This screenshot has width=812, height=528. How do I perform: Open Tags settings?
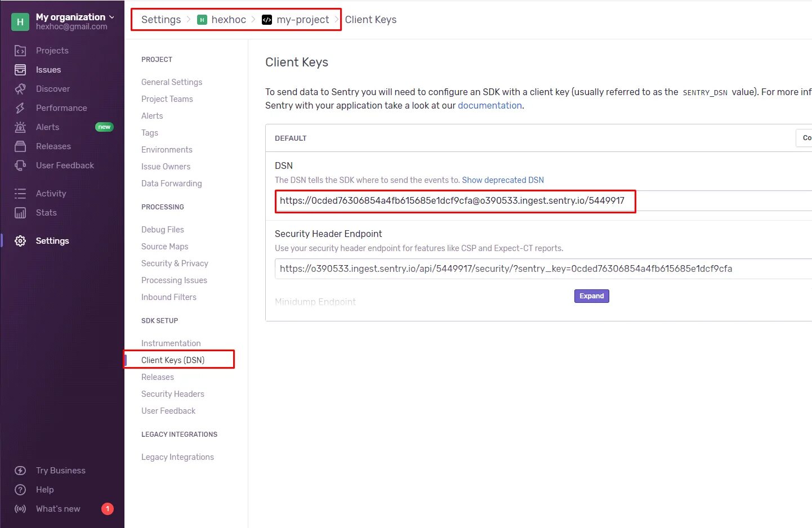(x=150, y=133)
